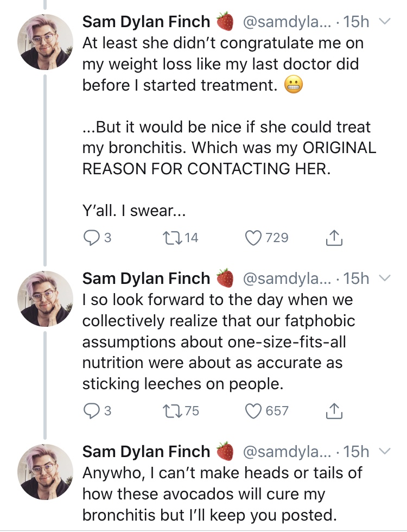
Task: Share the sticking leeches tweet
Action: 334,411
